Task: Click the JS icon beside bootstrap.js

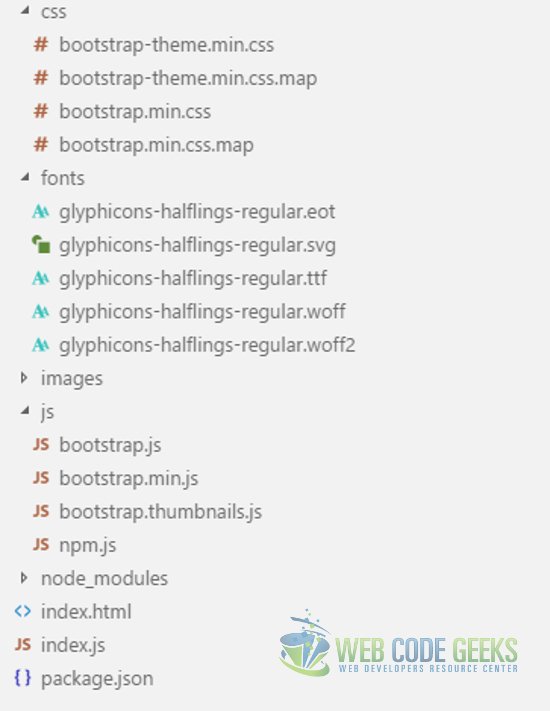Action: pos(41,444)
